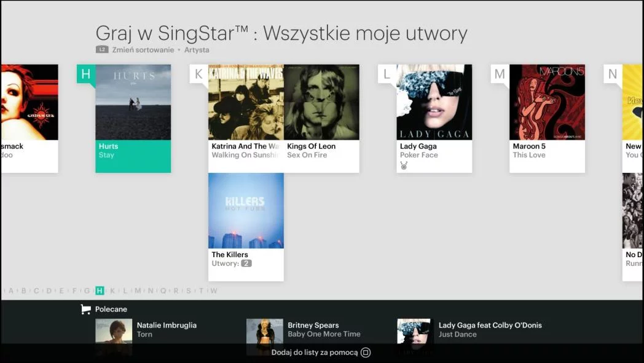Click the L section marker tab

pyautogui.click(x=387, y=74)
